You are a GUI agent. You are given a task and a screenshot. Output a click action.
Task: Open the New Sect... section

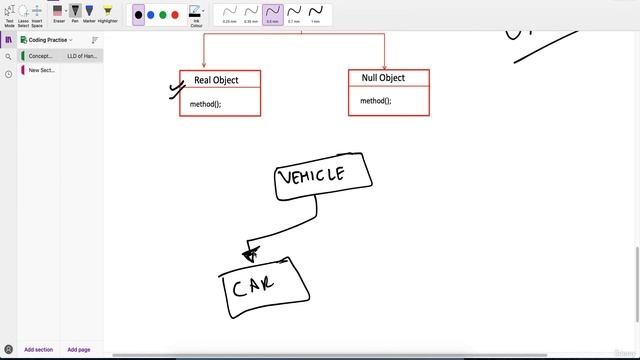pyautogui.click(x=40, y=70)
